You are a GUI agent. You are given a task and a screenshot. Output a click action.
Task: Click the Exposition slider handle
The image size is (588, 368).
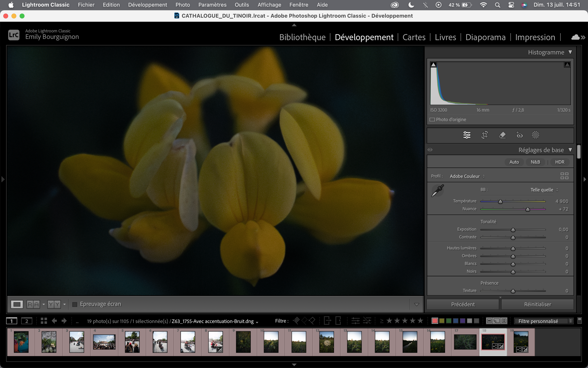(x=513, y=230)
